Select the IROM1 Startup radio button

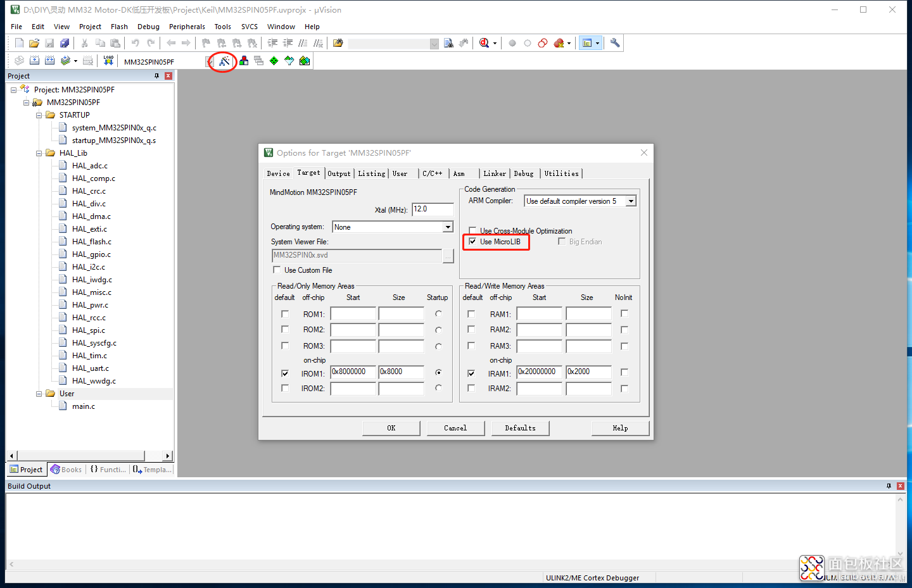[x=438, y=372]
